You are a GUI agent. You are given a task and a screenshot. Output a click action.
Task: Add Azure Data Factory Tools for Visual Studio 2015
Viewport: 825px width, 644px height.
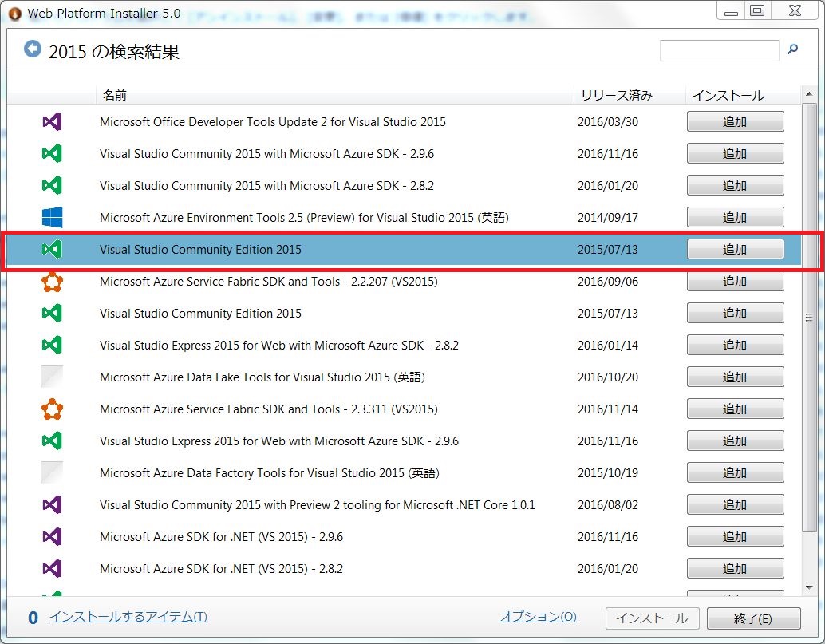(x=735, y=473)
